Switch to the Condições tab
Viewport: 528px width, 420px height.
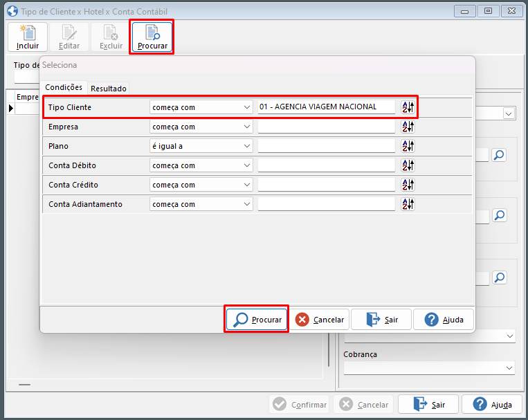(64, 87)
